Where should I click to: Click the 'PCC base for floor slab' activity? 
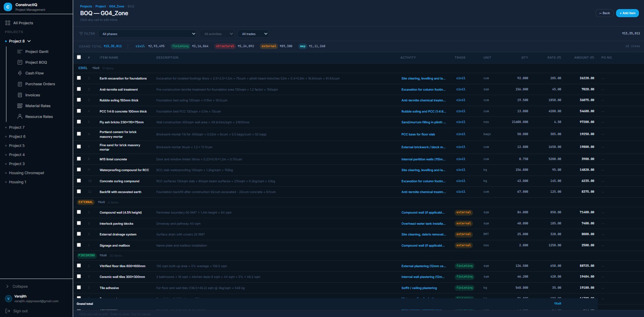click(418, 134)
